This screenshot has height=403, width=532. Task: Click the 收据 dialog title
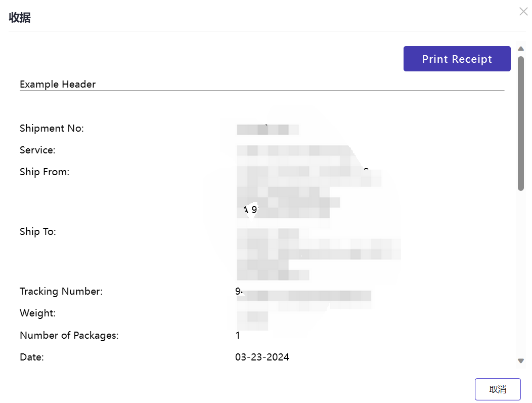point(20,17)
